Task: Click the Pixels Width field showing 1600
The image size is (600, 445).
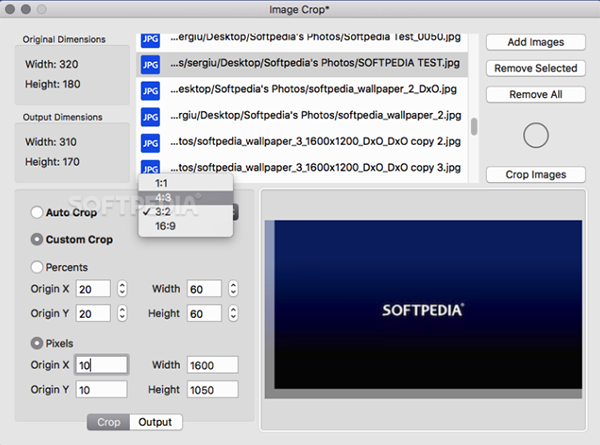Action: [x=213, y=365]
